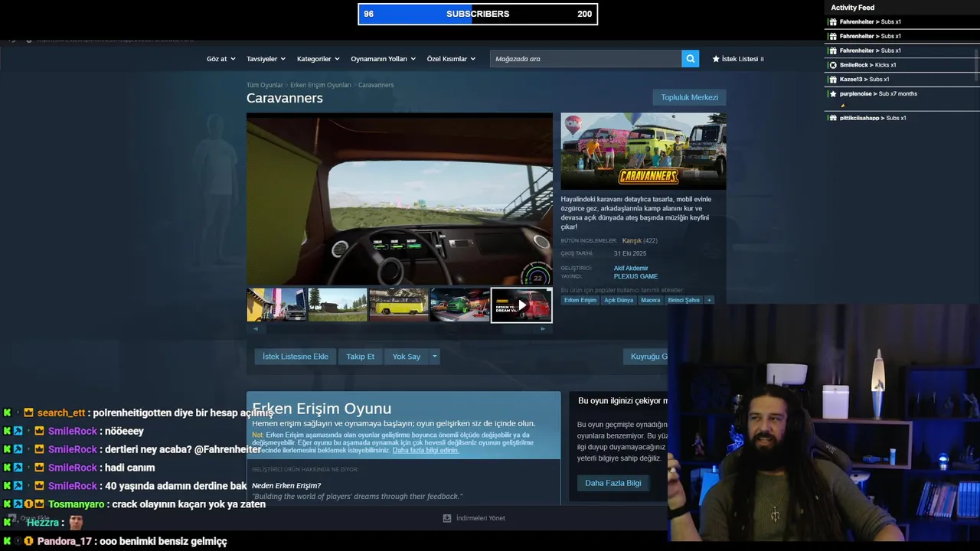
Task: Expand the Özel Kısımlar menu
Action: [451, 59]
